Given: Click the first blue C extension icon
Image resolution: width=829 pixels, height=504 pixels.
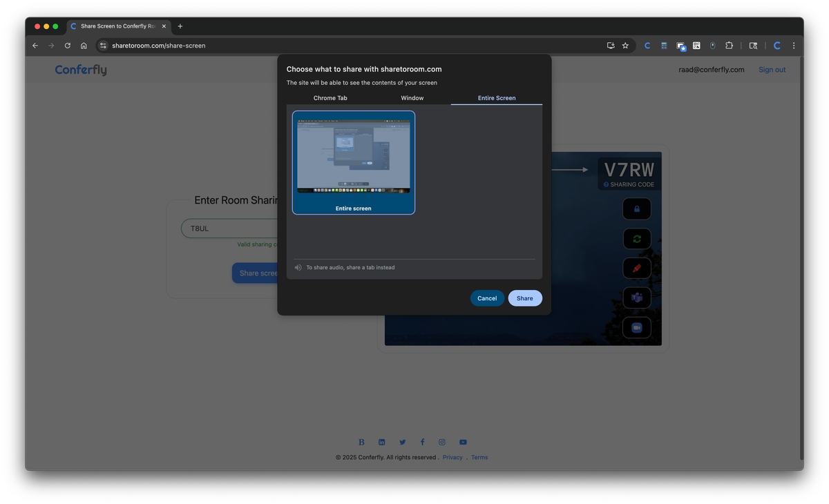Looking at the screenshot, I should [647, 46].
